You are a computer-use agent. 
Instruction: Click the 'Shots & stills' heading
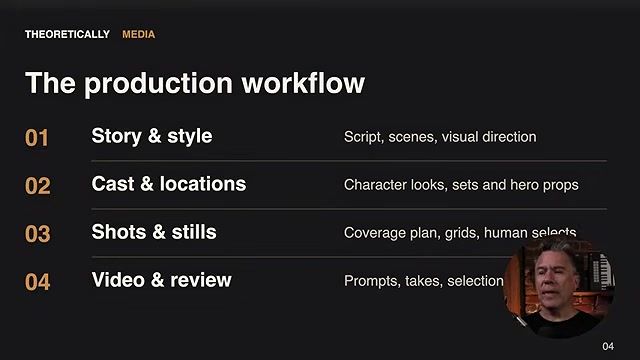[x=154, y=232]
